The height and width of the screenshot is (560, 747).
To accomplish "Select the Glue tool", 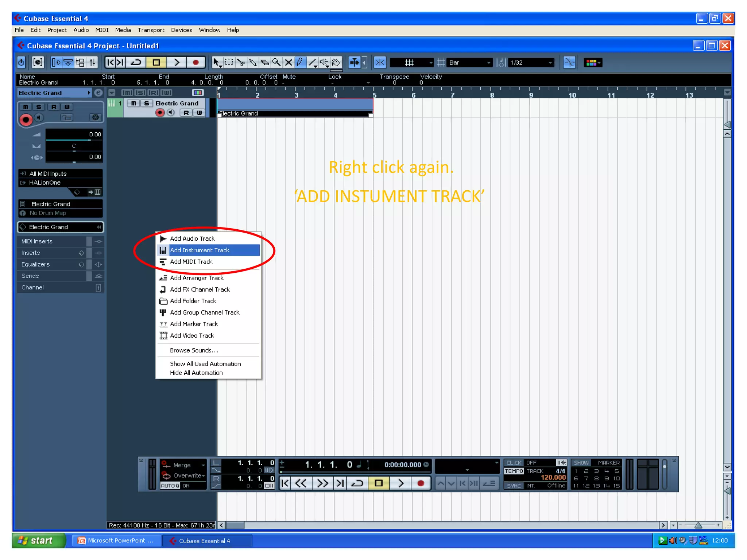I will click(253, 63).
